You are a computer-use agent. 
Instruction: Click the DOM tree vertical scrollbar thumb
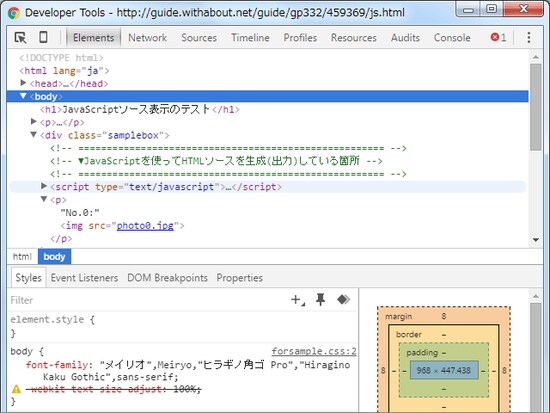click(536, 107)
